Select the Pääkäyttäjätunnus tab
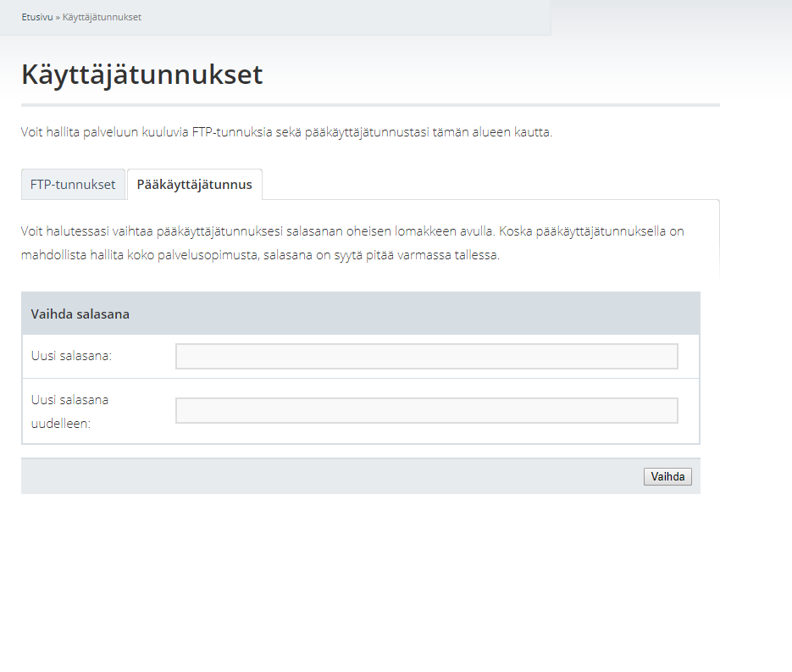 (x=195, y=185)
